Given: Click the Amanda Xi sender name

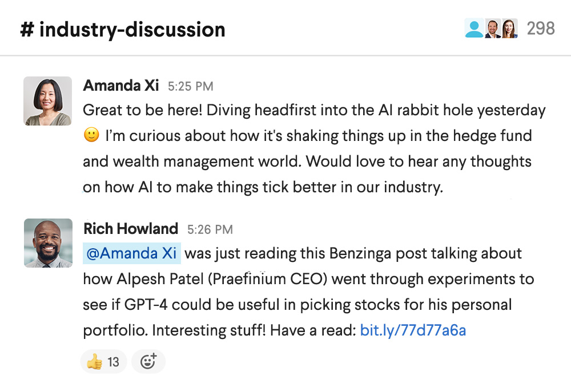Looking at the screenshot, I should [x=120, y=86].
